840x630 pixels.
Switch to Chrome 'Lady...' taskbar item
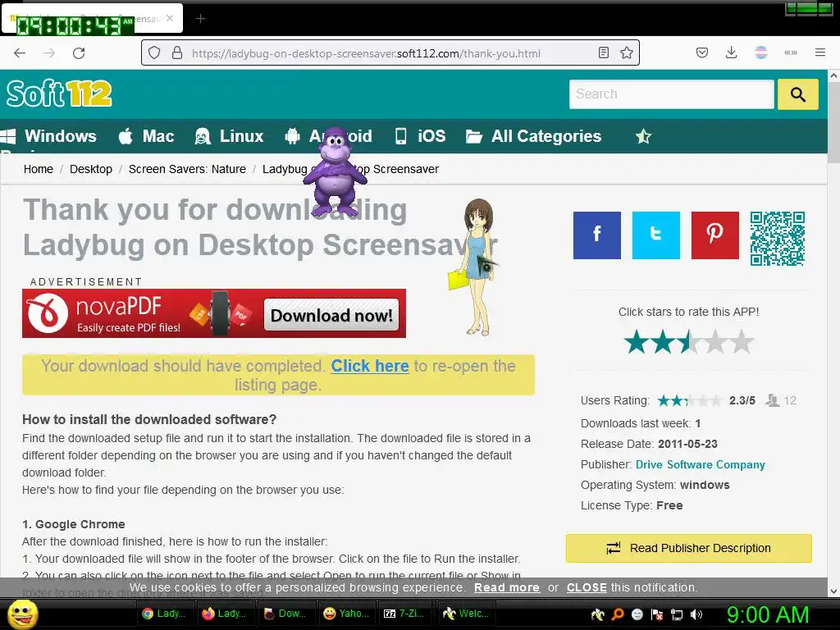(x=165, y=614)
